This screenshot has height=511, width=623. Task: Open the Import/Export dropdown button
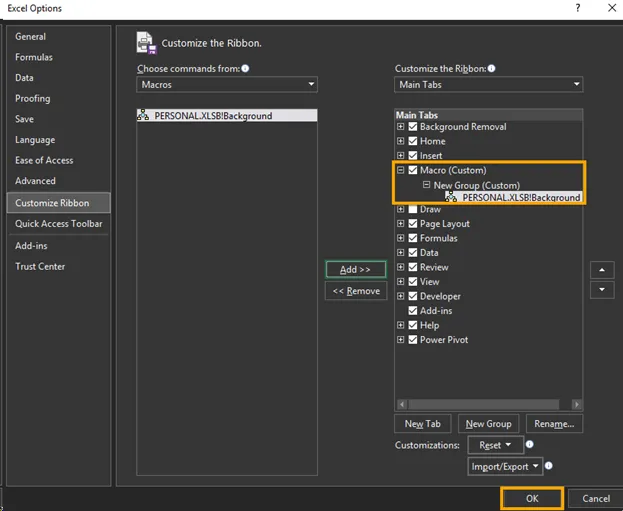click(x=505, y=466)
